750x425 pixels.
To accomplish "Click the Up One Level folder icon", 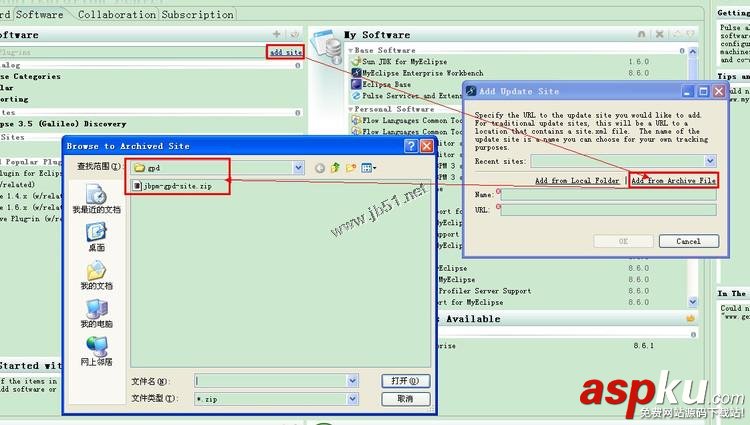I will pos(335,168).
